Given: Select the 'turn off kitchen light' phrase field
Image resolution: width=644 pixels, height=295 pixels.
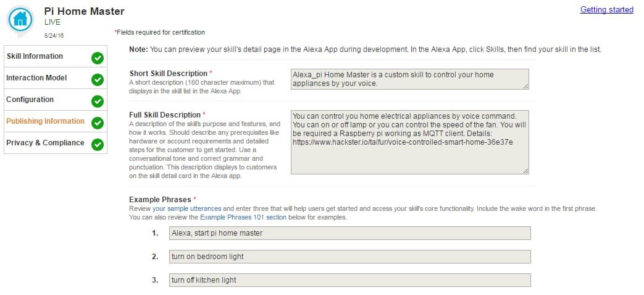Looking at the screenshot, I should coord(349,280).
